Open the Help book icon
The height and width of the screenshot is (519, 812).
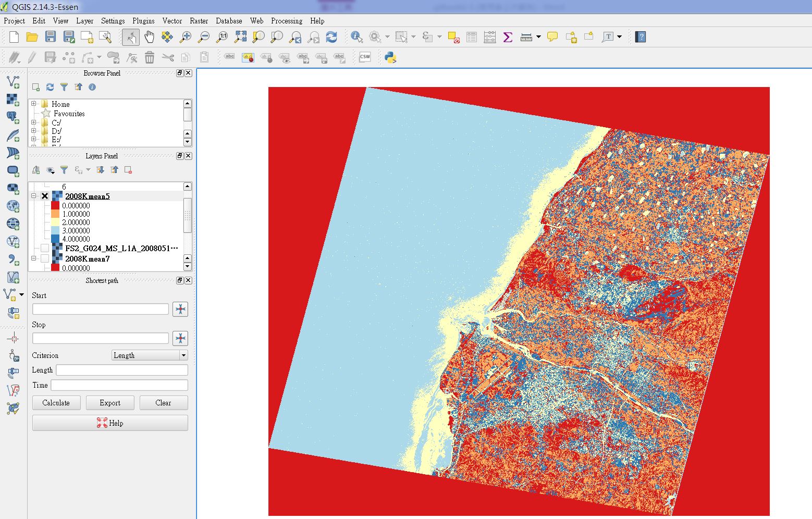(641, 37)
